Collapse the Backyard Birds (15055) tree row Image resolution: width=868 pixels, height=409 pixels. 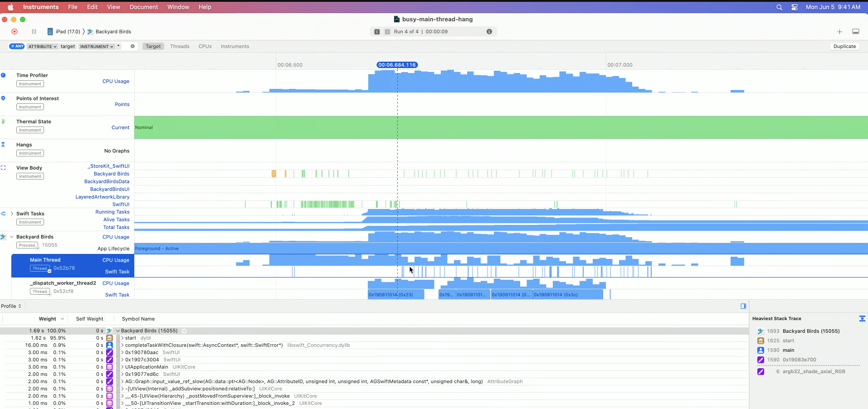(x=118, y=331)
